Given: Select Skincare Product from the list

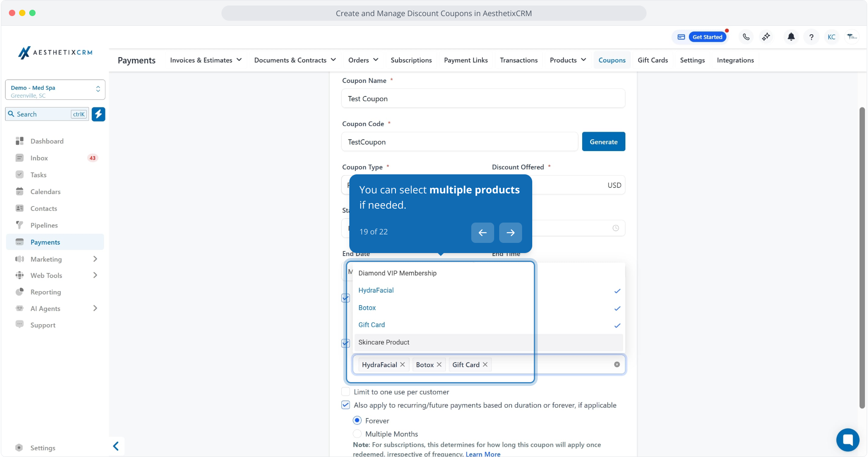Looking at the screenshot, I should (x=384, y=342).
